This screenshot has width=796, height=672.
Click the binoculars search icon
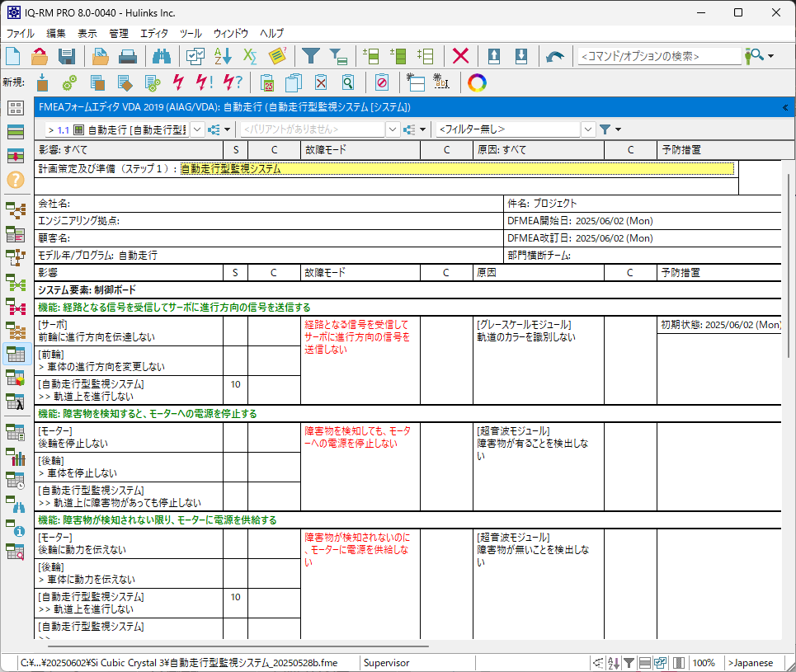click(162, 56)
